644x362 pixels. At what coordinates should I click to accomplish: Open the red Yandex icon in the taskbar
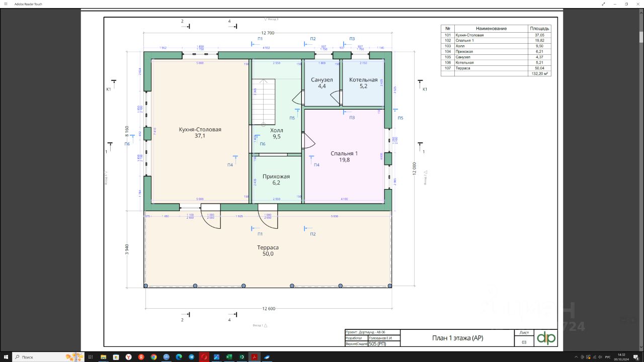141,357
